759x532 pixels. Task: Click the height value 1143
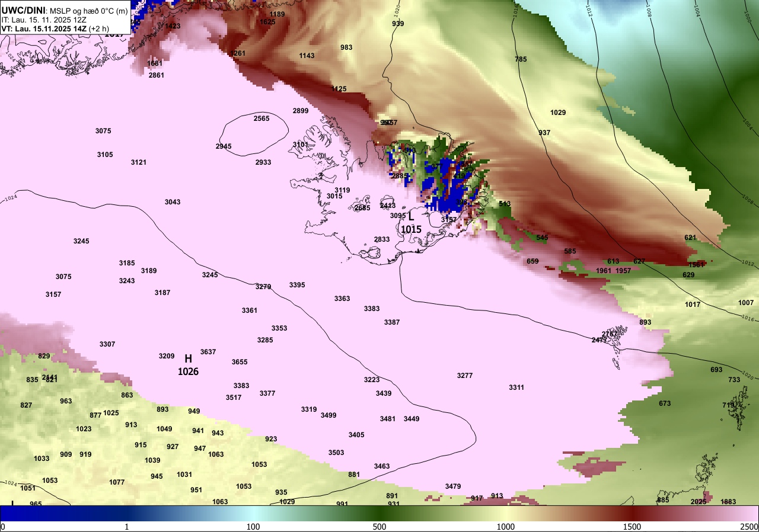307,56
